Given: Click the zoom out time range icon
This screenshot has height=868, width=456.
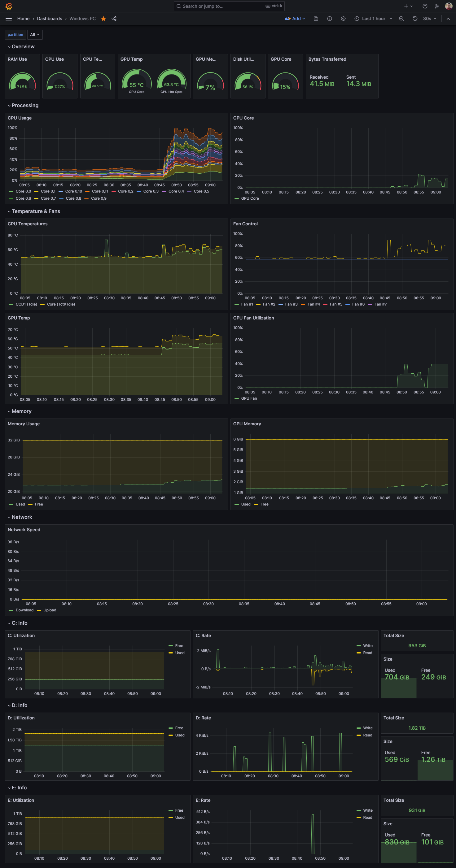Looking at the screenshot, I should 401,19.
